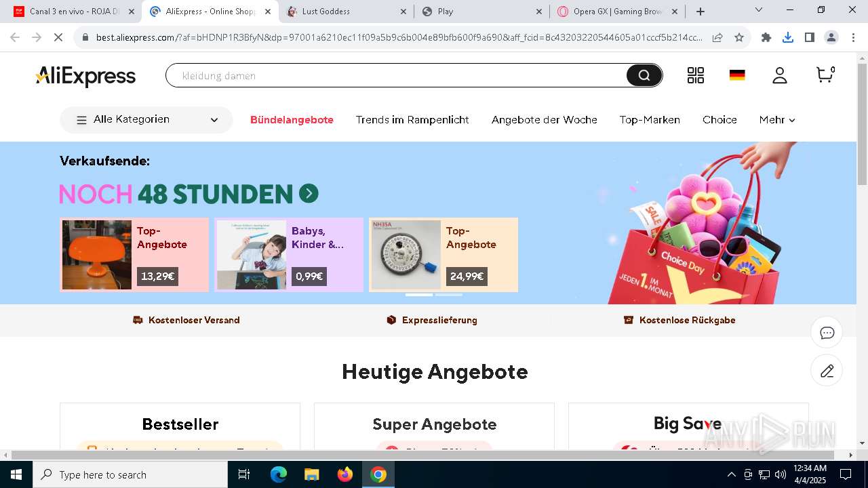
Task: Open the Super Angebote card
Action: (x=434, y=426)
